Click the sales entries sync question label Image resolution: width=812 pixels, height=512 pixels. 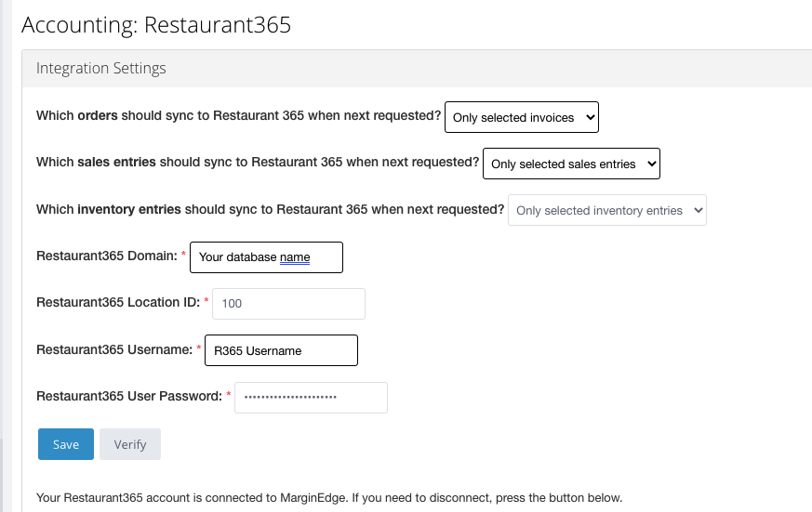click(257, 162)
